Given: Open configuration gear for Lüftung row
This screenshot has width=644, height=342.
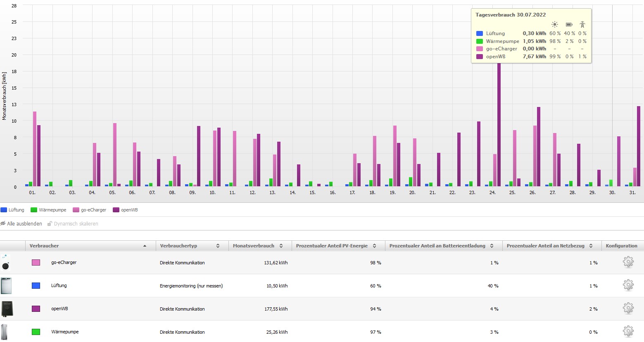Looking at the screenshot, I should [628, 285].
